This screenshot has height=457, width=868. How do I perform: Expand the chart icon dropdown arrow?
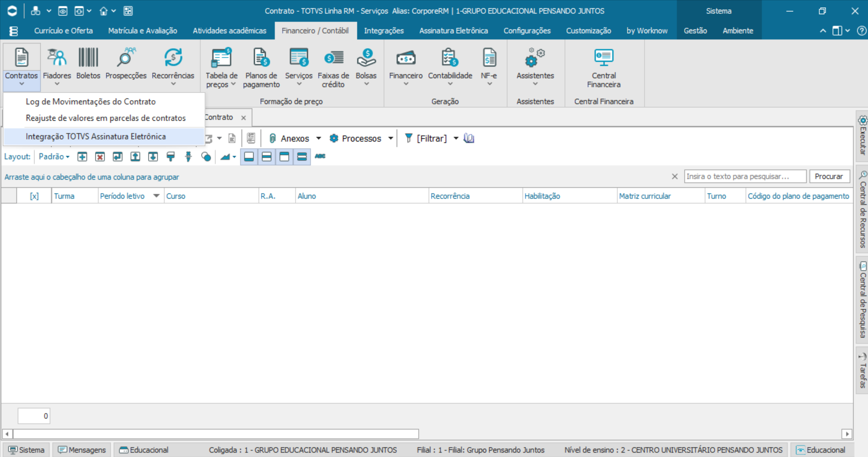click(x=234, y=157)
